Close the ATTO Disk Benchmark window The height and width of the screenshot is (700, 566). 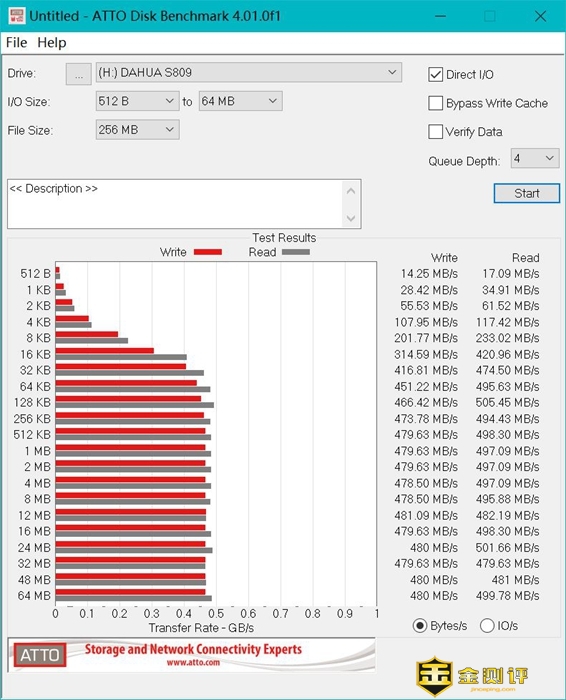(541, 16)
